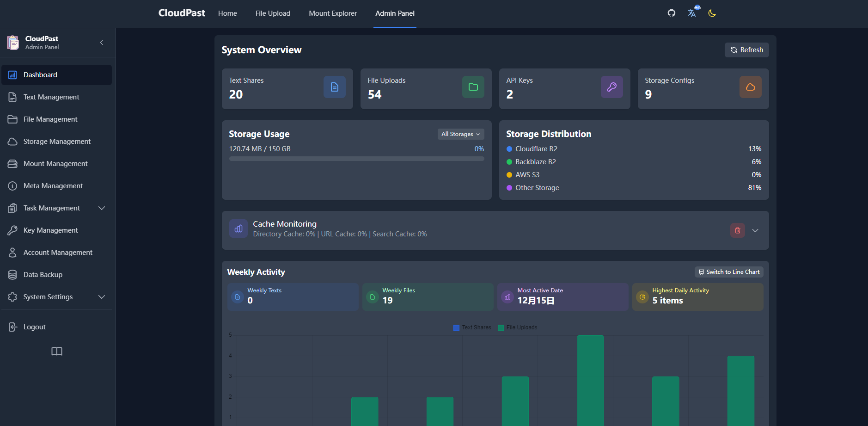Screen dimensions: 868x426
Task: Click the tallest green bar in the chart
Action: point(590,381)
